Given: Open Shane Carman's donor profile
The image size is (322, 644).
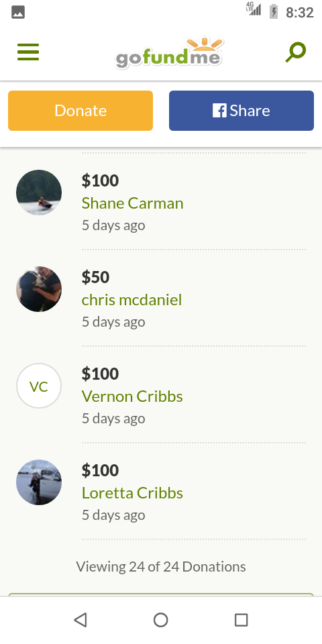Looking at the screenshot, I should [133, 203].
